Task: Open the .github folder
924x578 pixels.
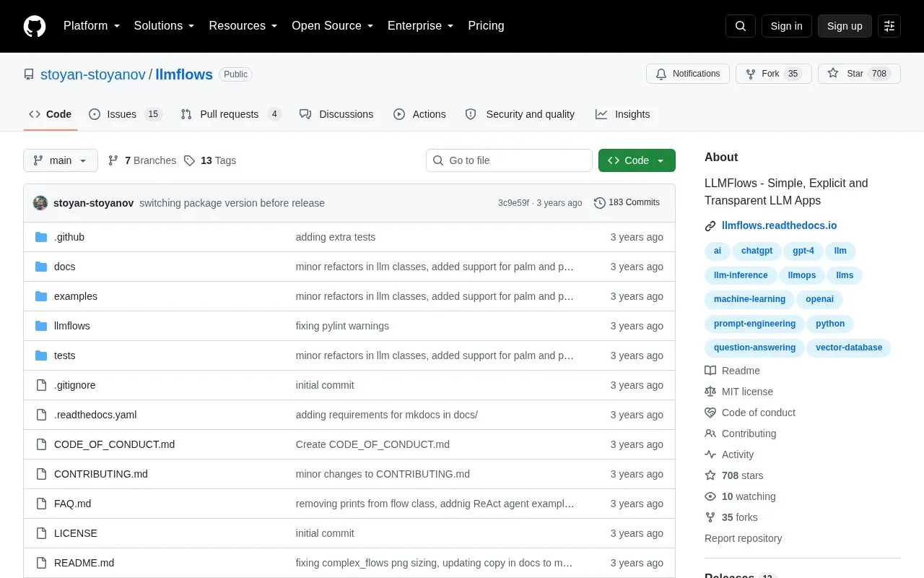Action: (x=69, y=237)
